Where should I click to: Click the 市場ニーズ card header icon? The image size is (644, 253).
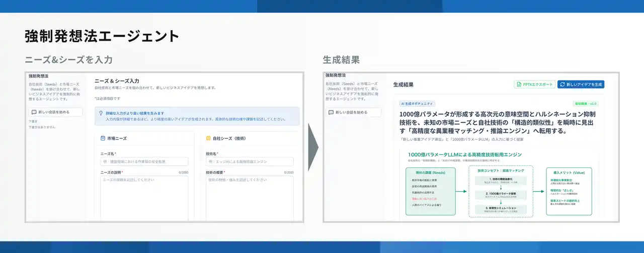coord(103,138)
